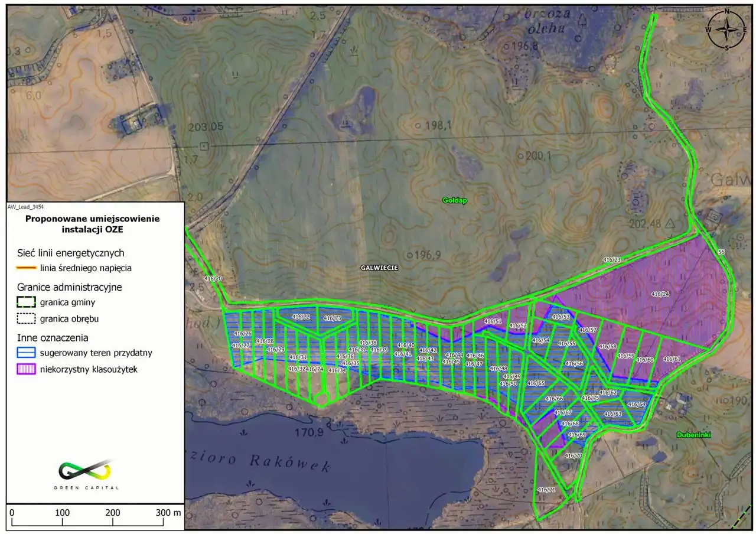Click the circular parcel outline below 416/74
Screen dimensions: 756x534
[320, 400]
